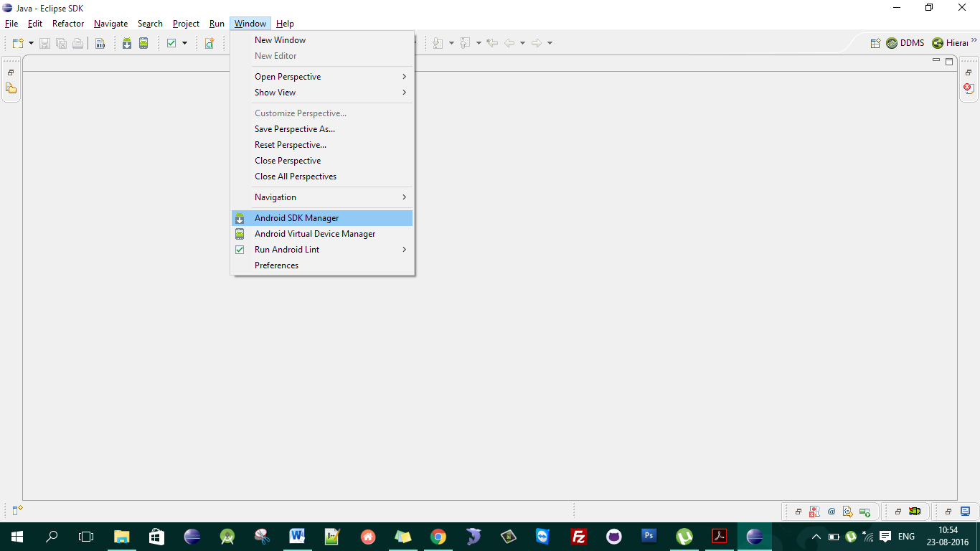
Task: Click the New Android XML file toolbar icon
Action: click(209, 43)
